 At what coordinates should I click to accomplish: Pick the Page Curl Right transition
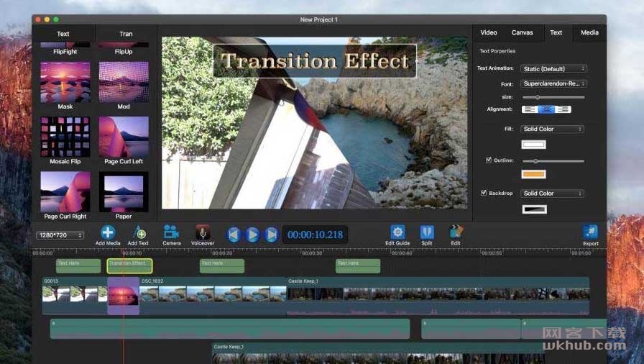[65, 192]
